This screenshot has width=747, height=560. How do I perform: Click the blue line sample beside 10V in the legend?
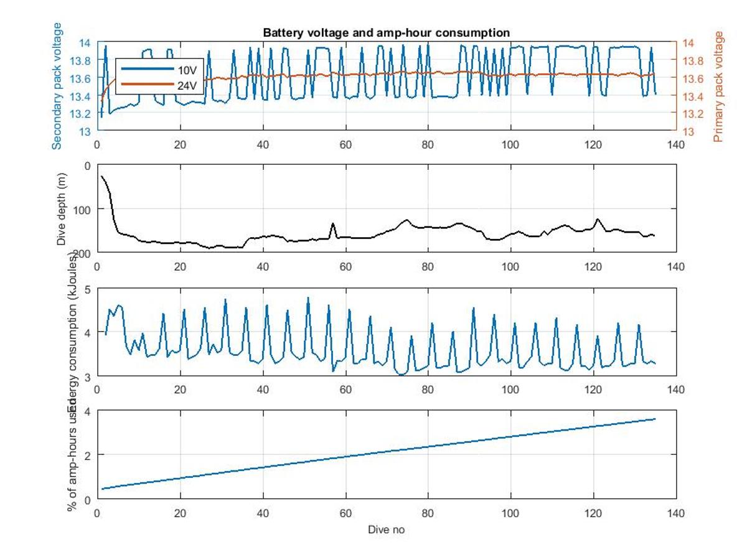pyautogui.click(x=147, y=69)
